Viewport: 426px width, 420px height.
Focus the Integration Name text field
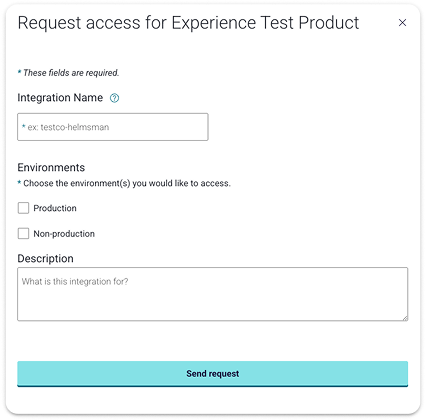coord(113,127)
